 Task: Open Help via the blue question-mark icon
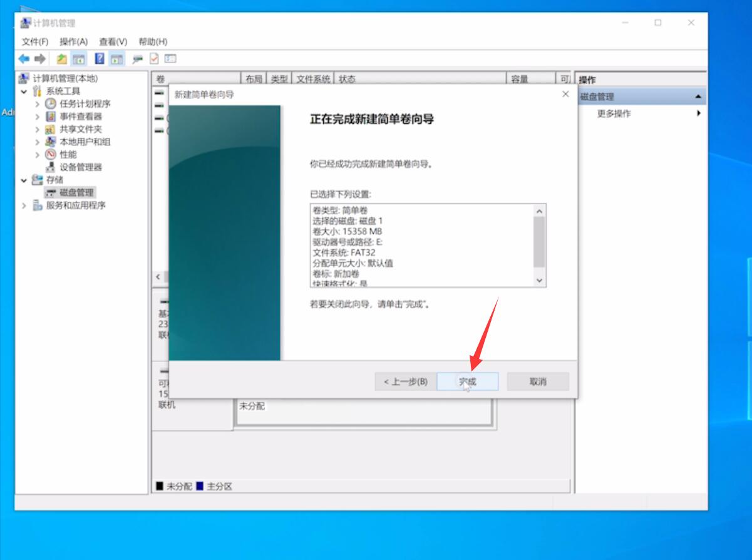pyautogui.click(x=100, y=59)
